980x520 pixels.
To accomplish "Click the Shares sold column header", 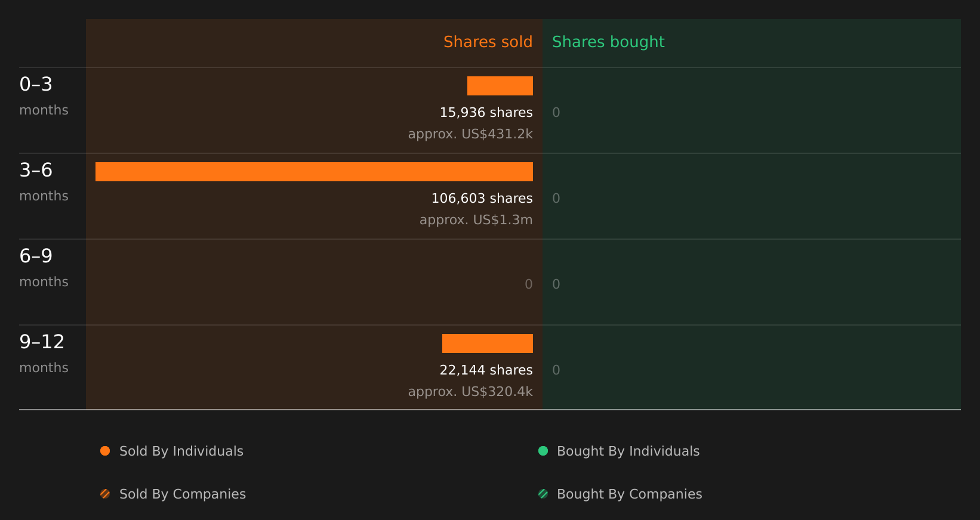I will [488, 42].
